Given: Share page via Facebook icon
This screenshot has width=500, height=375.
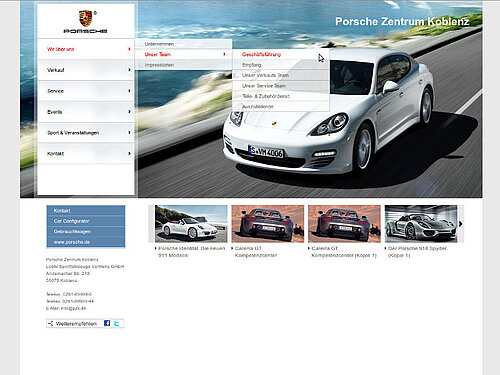Looking at the screenshot, I should 107,323.
